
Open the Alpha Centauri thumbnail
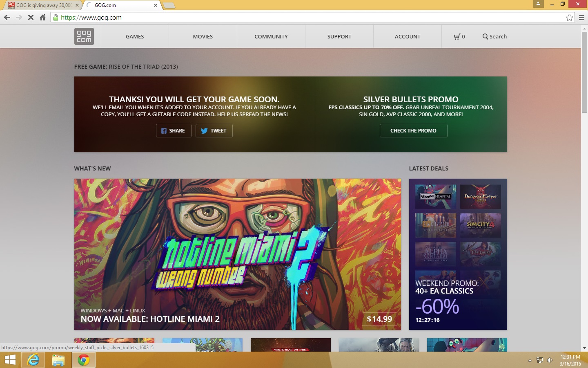(x=436, y=254)
